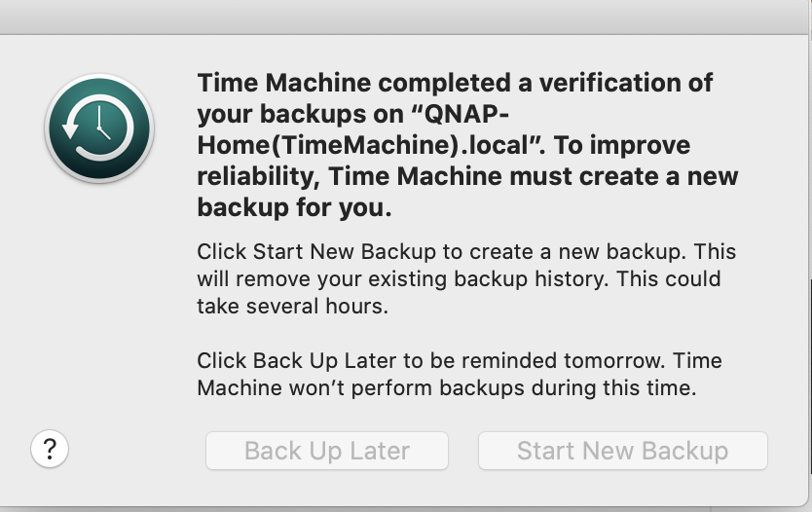Open help with the question mark button
812x512 pixels.
51,450
